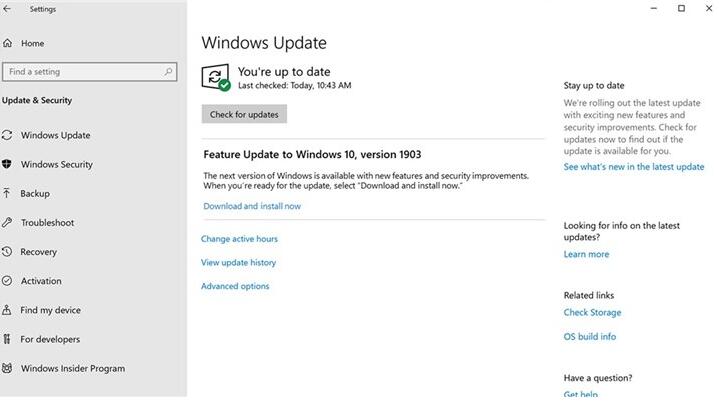Screen dimensions: 719x409
Task: Click the Activation checkmark circle icon
Action: click(7, 281)
